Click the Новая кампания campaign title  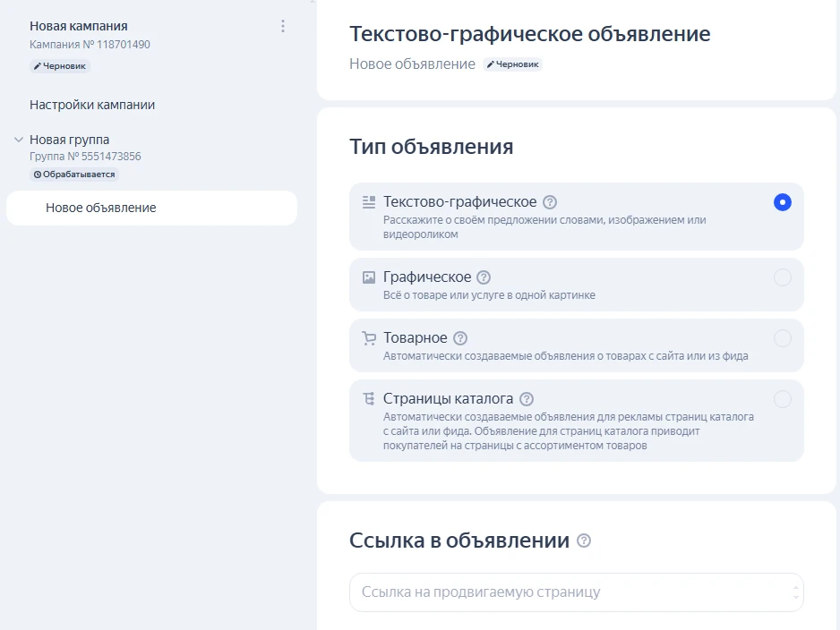coord(79,26)
